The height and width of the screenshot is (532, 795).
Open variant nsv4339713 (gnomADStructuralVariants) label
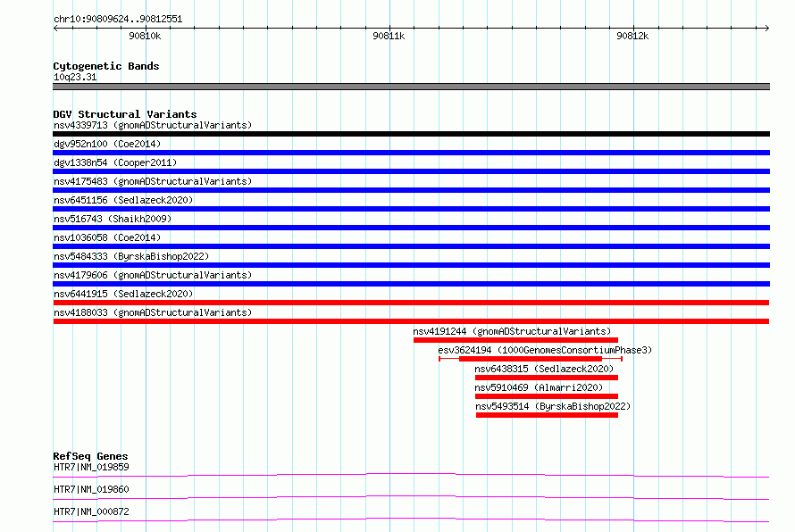click(x=153, y=125)
